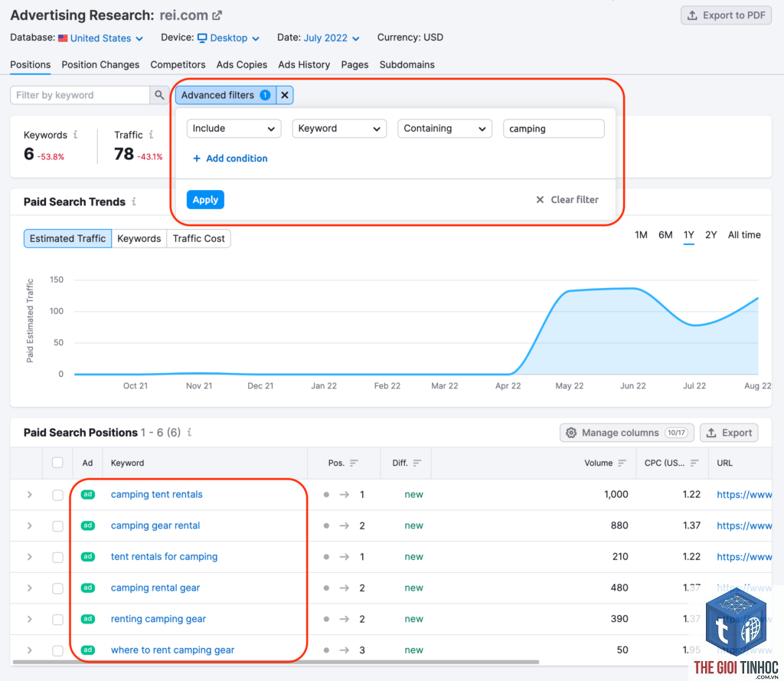This screenshot has height=681, width=784.
Task: Expand the tent rentals for camping row
Action: coord(30,556)
